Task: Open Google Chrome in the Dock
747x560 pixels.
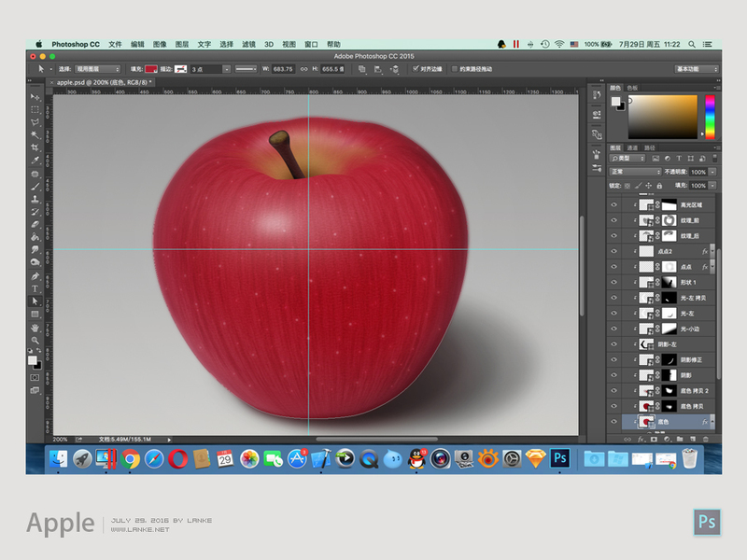Action: click(130, 459)
